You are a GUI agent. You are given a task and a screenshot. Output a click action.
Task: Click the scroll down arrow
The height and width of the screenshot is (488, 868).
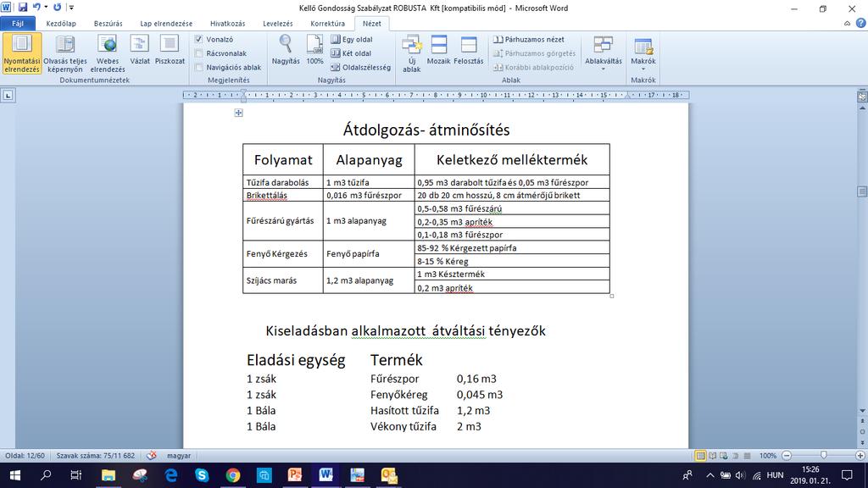tap(862, 411)
